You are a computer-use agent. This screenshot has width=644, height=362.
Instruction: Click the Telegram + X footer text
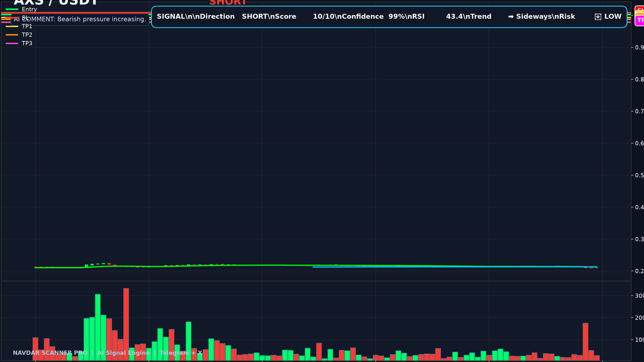click(x=181, y=353)
